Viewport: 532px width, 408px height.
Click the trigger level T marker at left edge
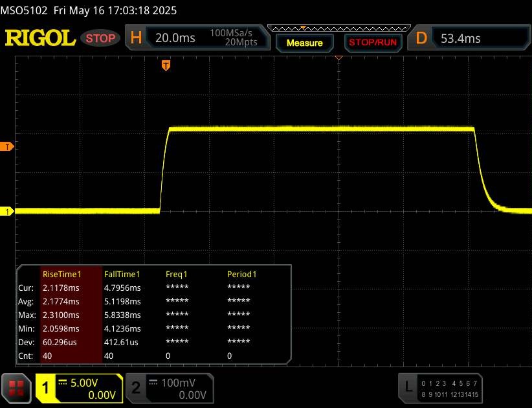[x=6, y=146]
